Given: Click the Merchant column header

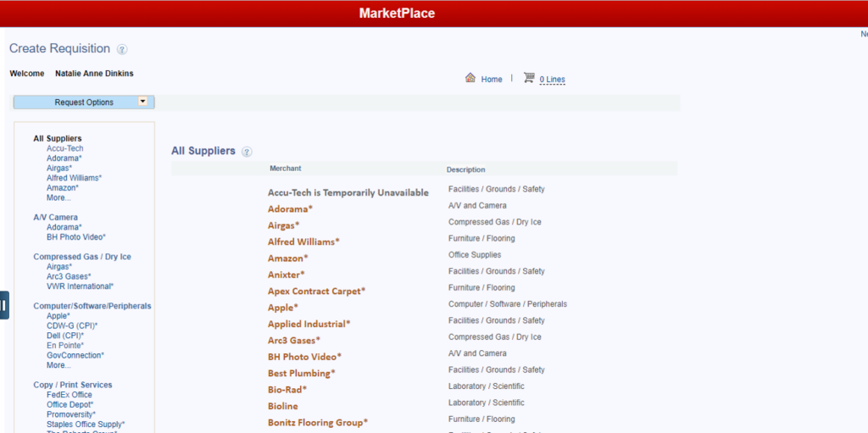Looking at the screenshot, I should [x=286, y=169].
